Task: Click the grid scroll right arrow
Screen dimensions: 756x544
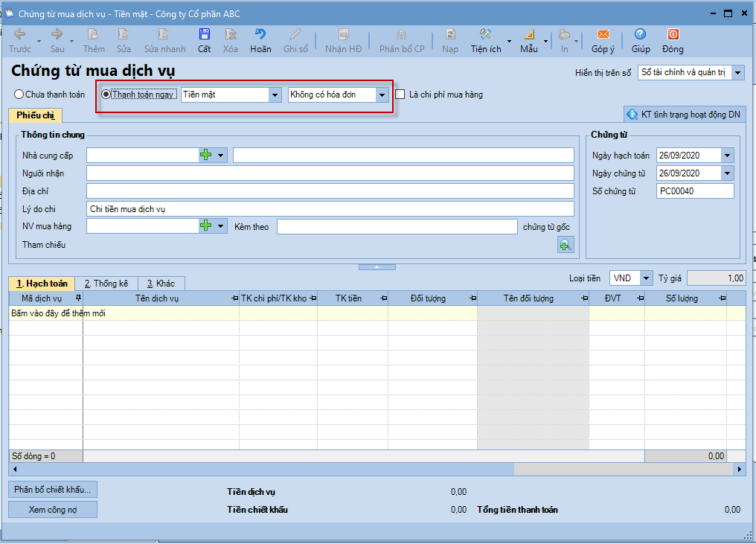Action: tap(740, 469)
